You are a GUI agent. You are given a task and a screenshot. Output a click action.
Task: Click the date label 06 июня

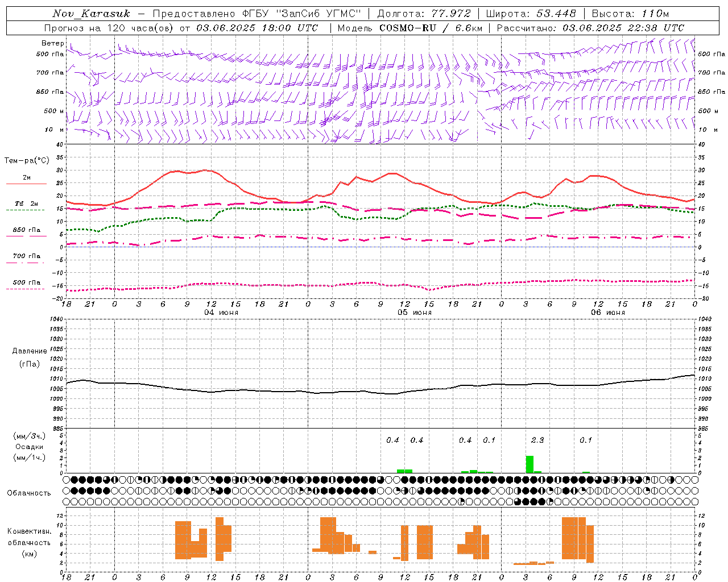pos(608,313)
